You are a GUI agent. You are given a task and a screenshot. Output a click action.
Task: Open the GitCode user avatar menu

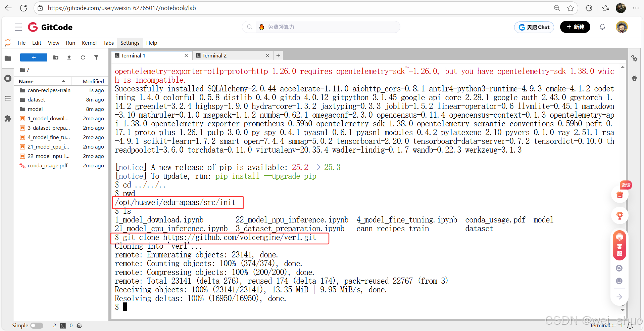coord(622,27)
